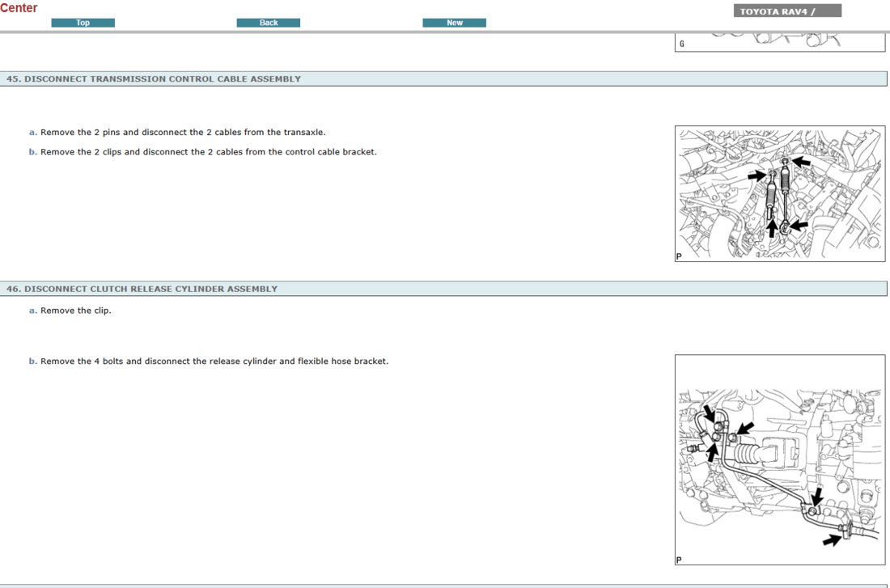
Task: Click the P label in the transmission cable diagram
Action: click(679, 257)
